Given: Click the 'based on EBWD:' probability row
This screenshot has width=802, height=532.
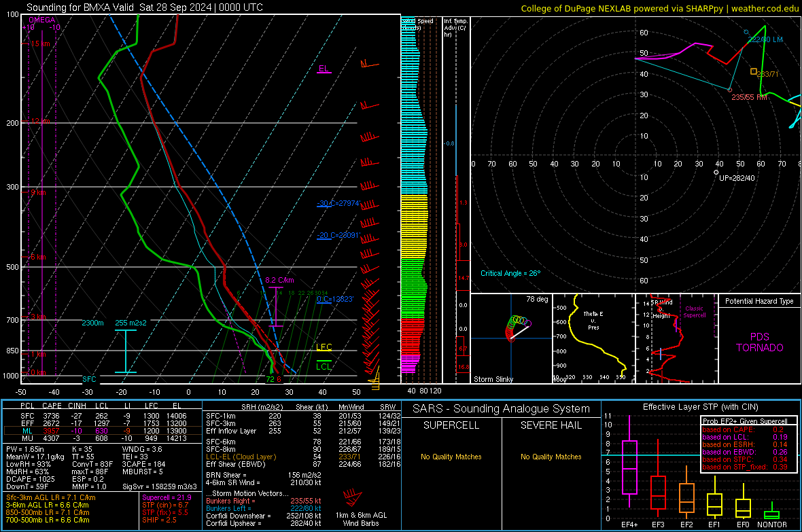Looking at the screenshot, I should click(745, 452).
